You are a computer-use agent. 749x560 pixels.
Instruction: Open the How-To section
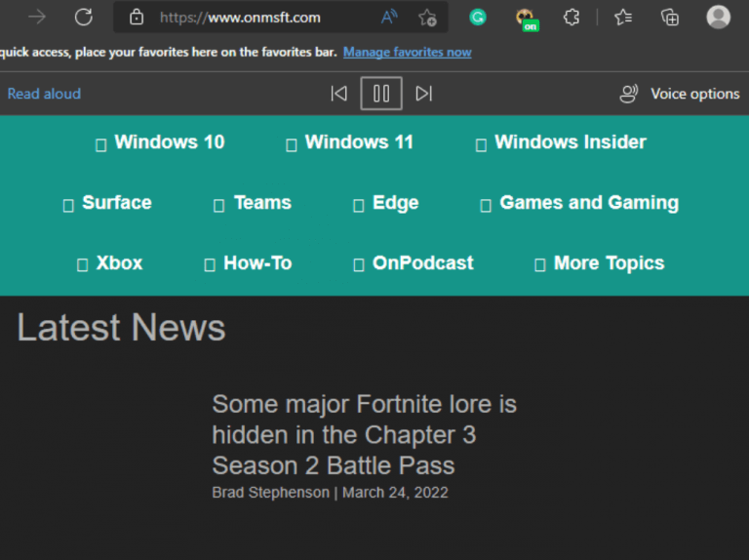pyautogui.click(x=248, y=262)
